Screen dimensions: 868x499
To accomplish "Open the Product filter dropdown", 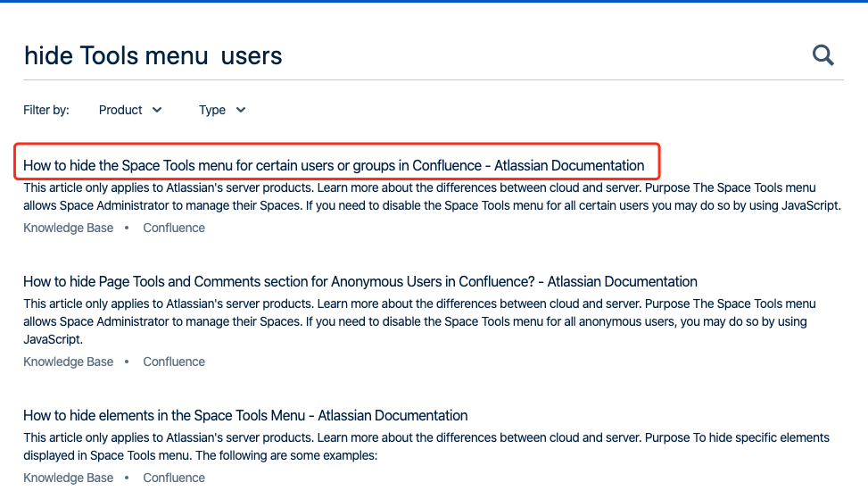I will [x=130, y=110].
